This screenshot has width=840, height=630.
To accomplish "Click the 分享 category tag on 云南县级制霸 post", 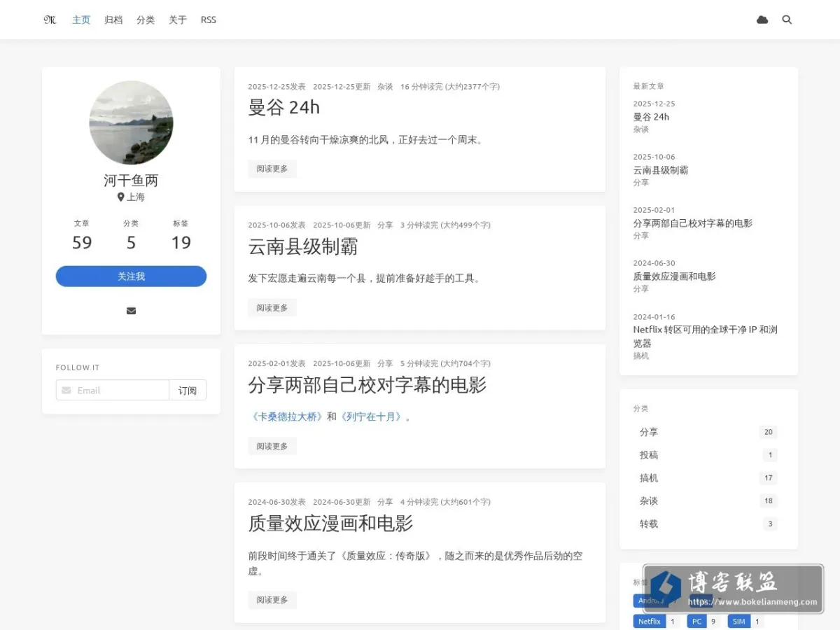I will point(385,225).
